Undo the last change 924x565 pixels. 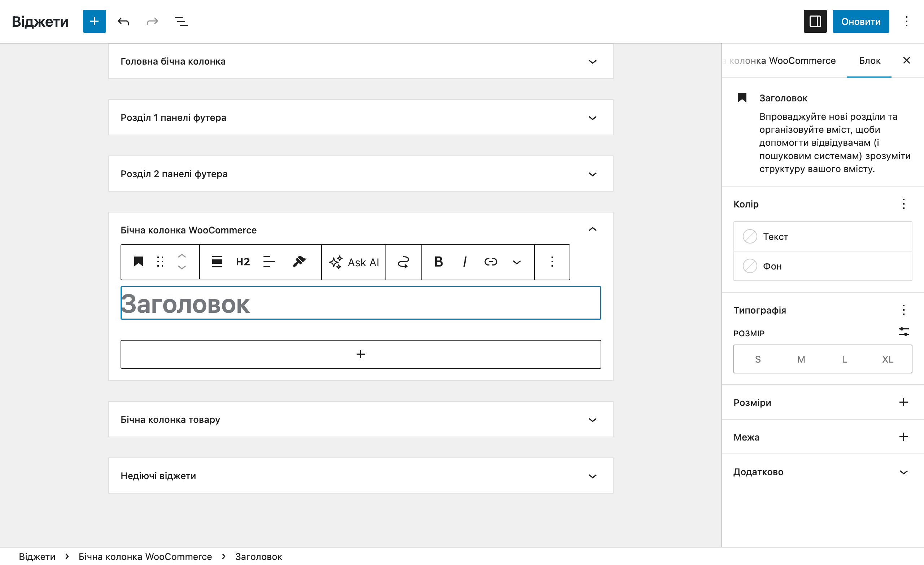(123, 21)
